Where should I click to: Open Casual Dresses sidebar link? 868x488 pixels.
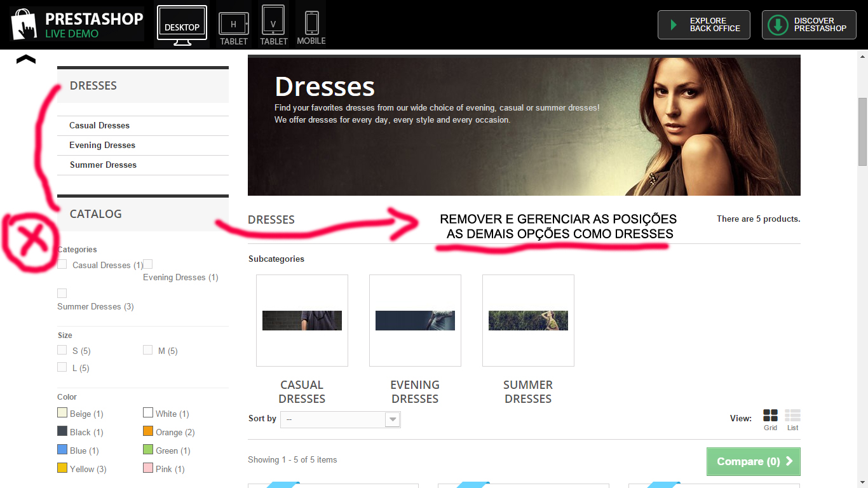coord(99,126)
